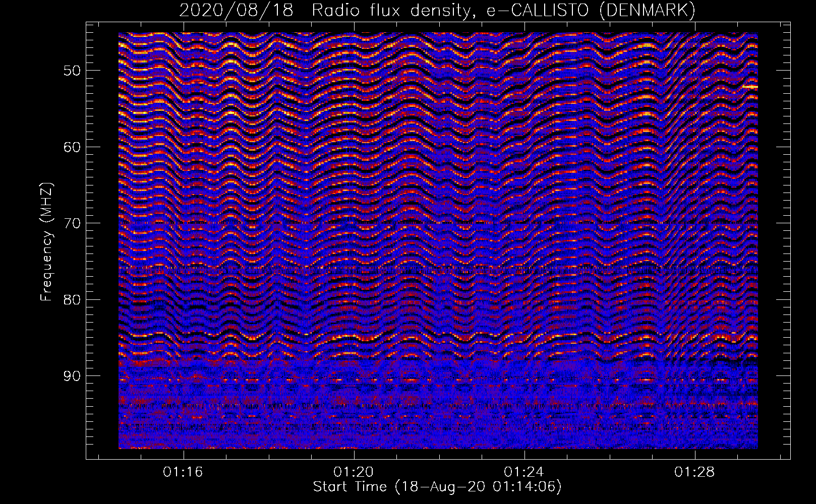
Task: Click the 70 frequency tick label
Action: point(72,223)
